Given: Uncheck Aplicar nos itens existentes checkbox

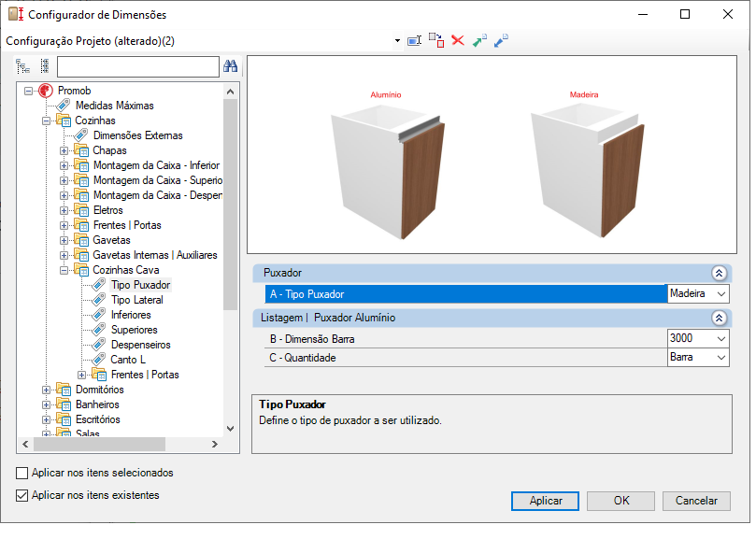Looking at the screenshot, I should pos(21,496).
